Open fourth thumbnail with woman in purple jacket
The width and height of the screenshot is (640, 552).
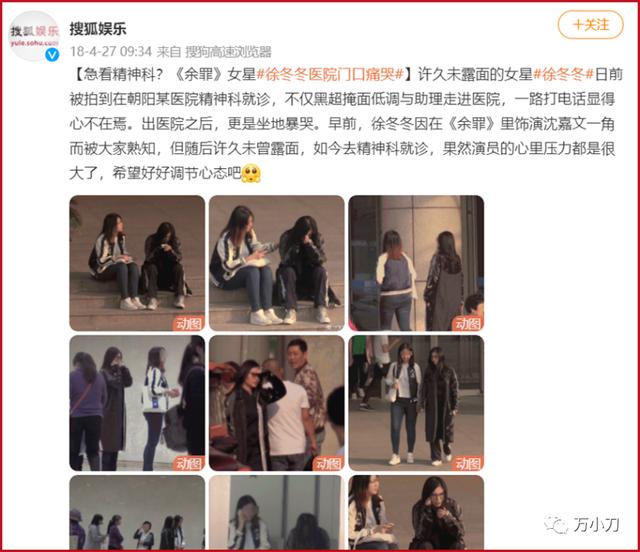tap(137, 403)
